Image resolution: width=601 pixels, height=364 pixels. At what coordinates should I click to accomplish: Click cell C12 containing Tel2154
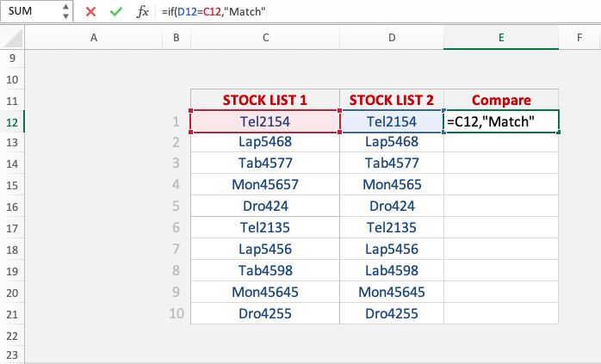point(265,121)
